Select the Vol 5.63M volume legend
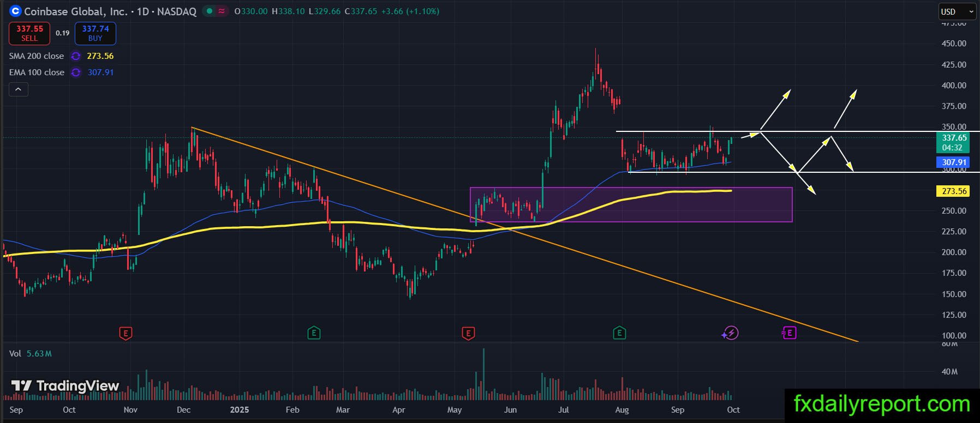This screenshot has width=980, height=423. [x=31, y=354]
